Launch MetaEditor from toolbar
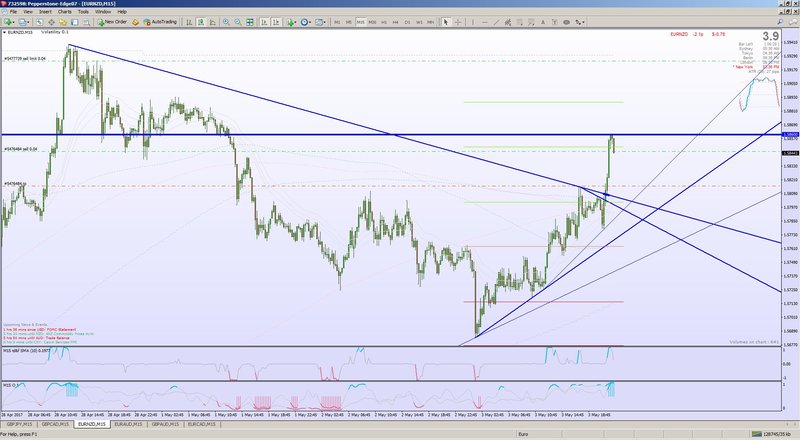Viewport: 800px width, 440px height. [135, 22]
